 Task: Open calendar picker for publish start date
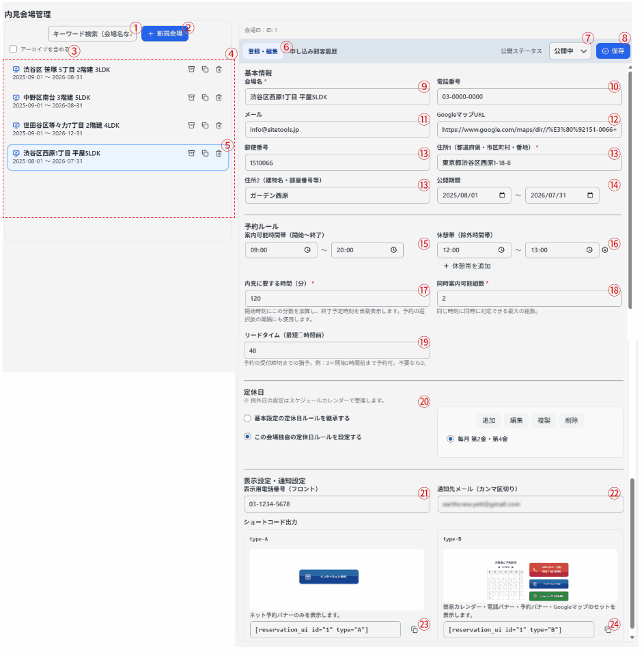tap(503, 195)
